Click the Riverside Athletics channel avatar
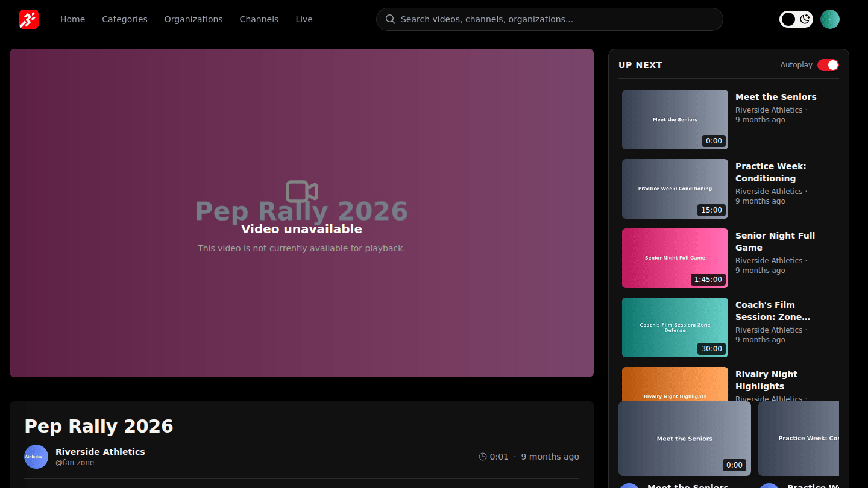The width and height of the screenshot is (868, 488). tap(36, 457)
